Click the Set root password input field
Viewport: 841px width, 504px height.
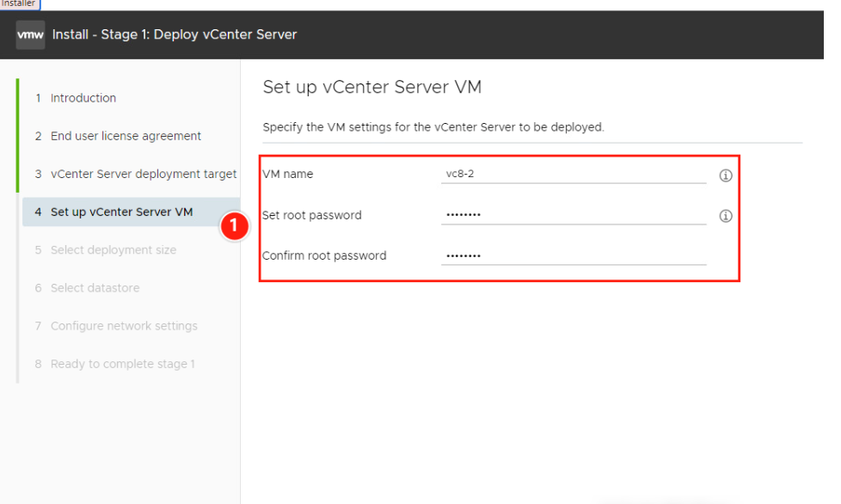click(x=574, y=215)
